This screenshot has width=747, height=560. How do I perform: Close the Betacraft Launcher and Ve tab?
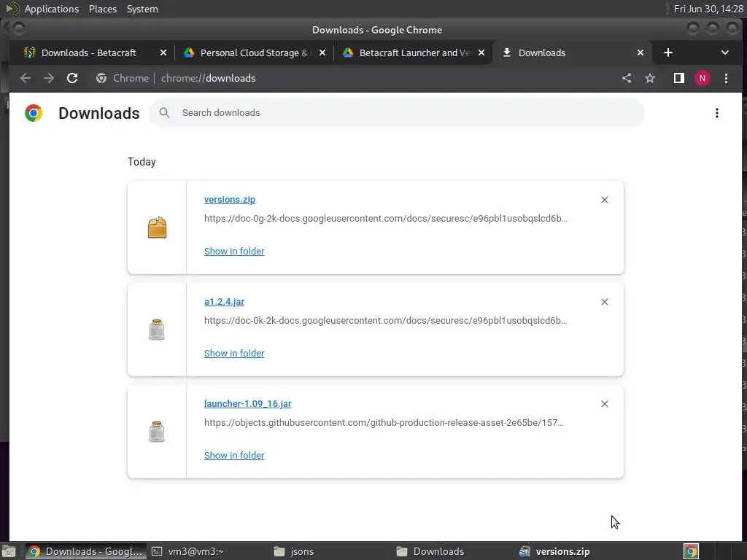coord(481,52)
